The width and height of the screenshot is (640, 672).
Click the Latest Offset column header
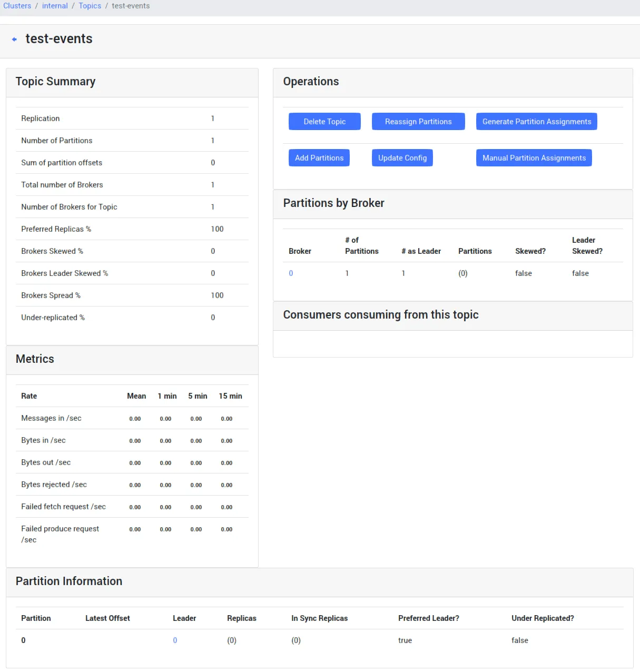(107, 618)
